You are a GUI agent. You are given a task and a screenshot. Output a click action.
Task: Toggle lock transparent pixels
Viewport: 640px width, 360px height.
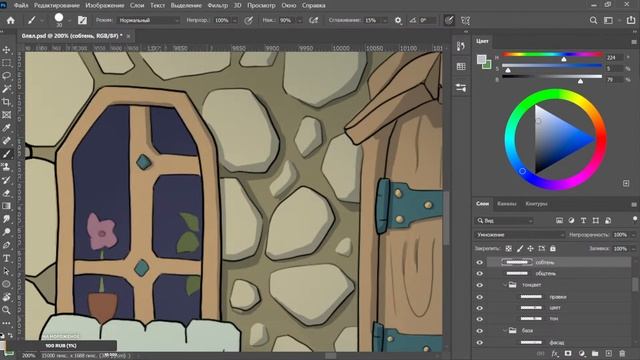point(509,248)
